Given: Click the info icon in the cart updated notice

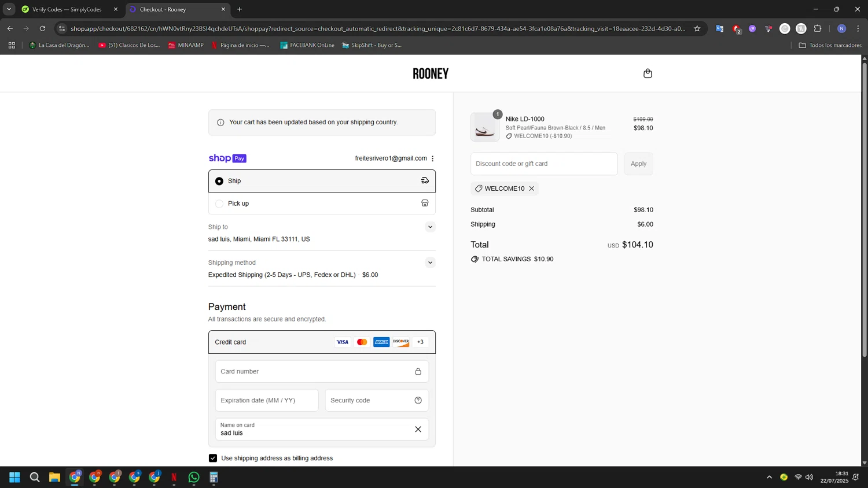Looking at the screenshot, I should pos(220,123).
